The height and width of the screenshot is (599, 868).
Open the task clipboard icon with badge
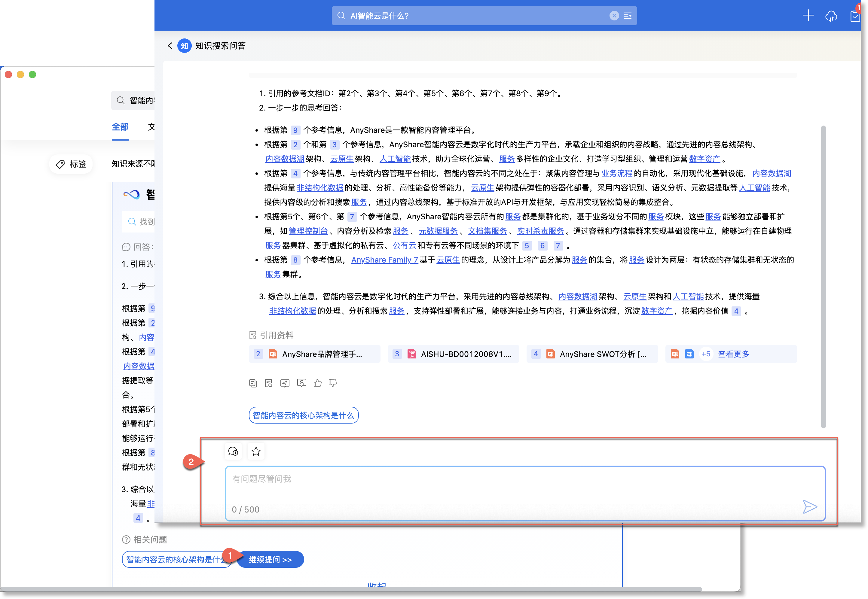[x=855, y=16]
